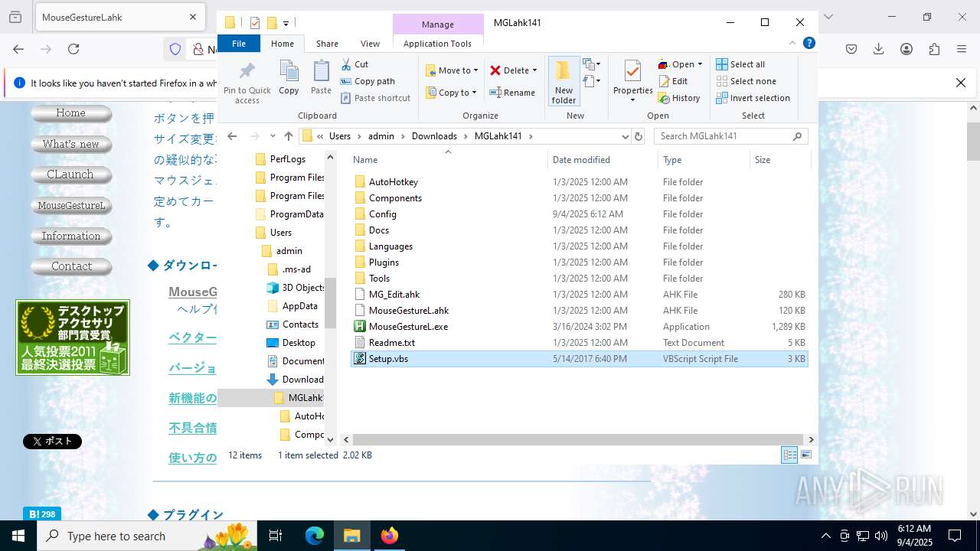Create a New folder from ribbon

(x=563, y=82)
